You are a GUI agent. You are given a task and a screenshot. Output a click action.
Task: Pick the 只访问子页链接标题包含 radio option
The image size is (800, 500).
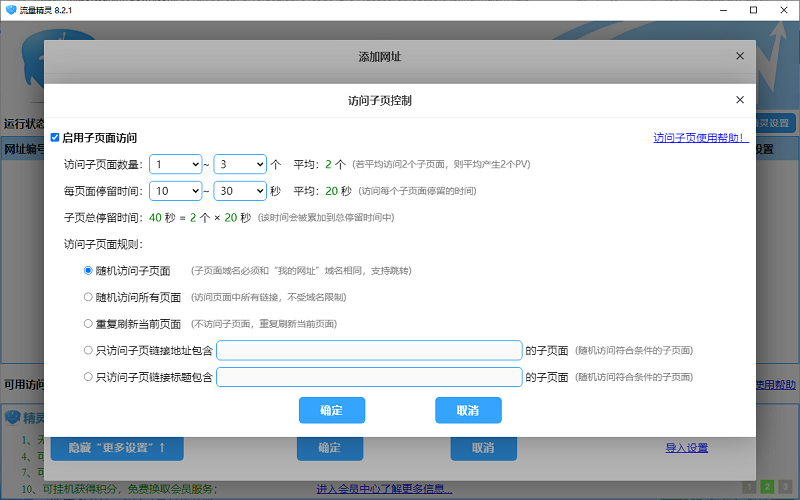(x=88, y=377)
